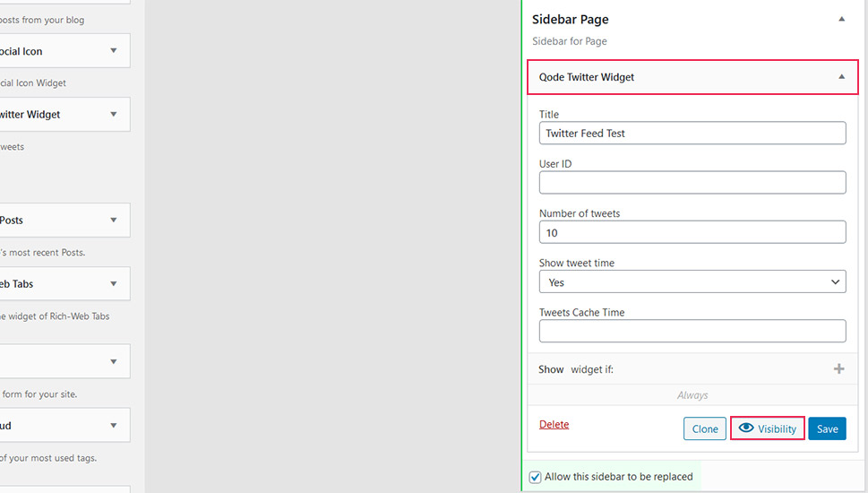Delete the Qode Twitter Widget
This screenshot has width=868, height=493.
[554, 424]
